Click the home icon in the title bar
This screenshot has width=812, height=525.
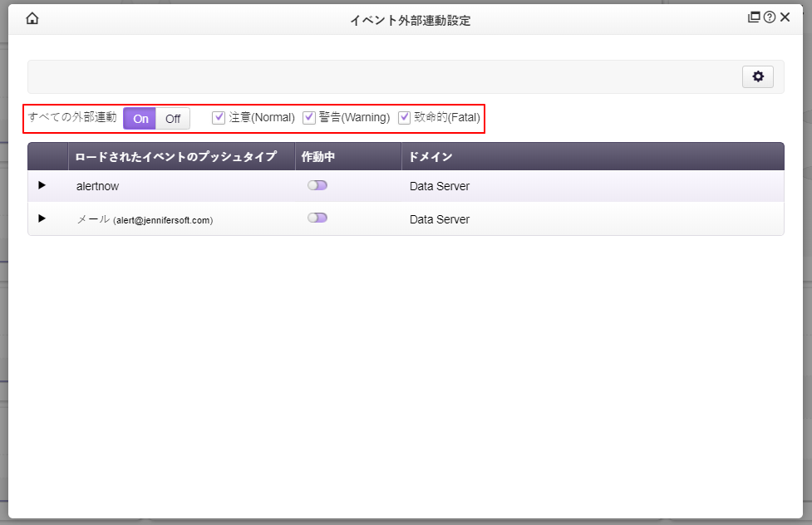(32, 18)
